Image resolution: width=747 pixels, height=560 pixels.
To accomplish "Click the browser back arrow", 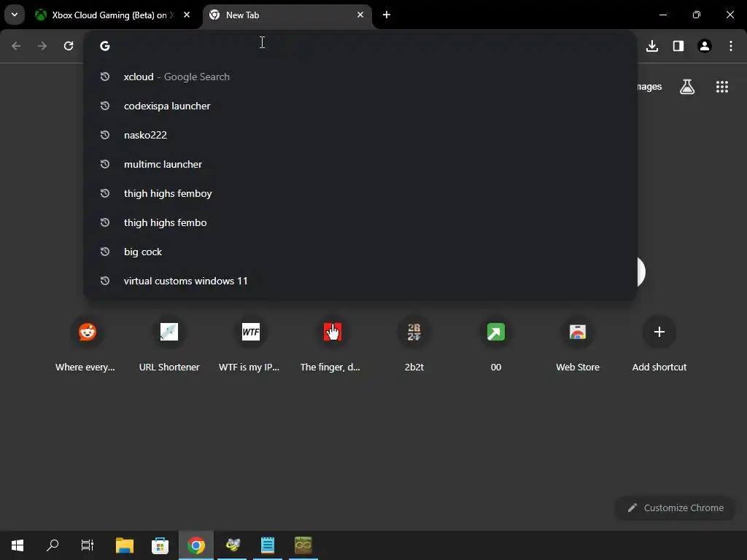I will 16,46.
